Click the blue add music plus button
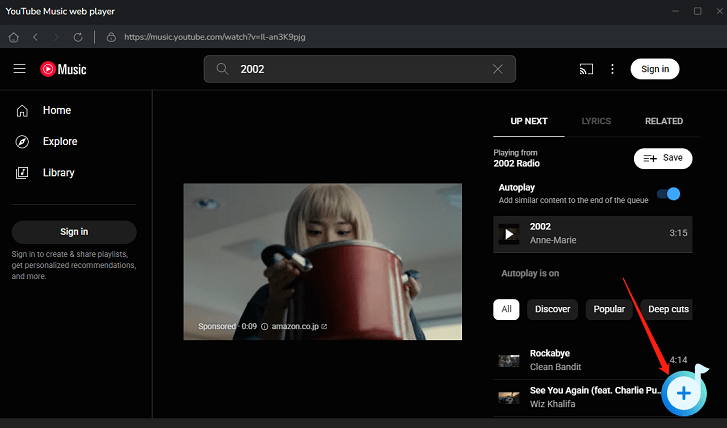Image resolution: width=727 pixels, height=428 pixels. pyautogui.click(x=683, y=393)
